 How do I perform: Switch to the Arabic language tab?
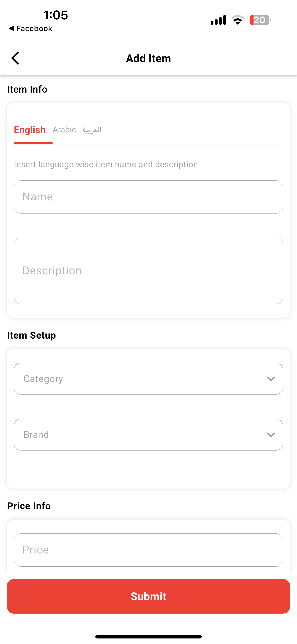pos(77,130)
